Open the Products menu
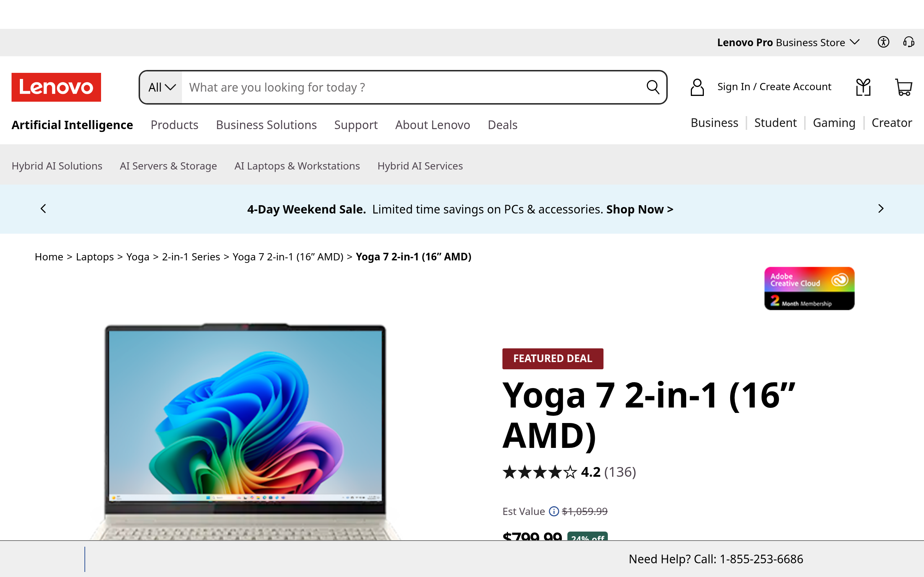This screenshot has width=924, height=577. point(174,125)
